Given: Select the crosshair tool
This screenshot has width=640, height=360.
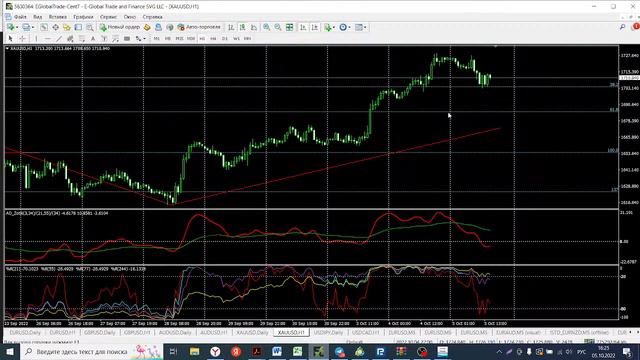Looking at the screenshot, I should [22, 38].
